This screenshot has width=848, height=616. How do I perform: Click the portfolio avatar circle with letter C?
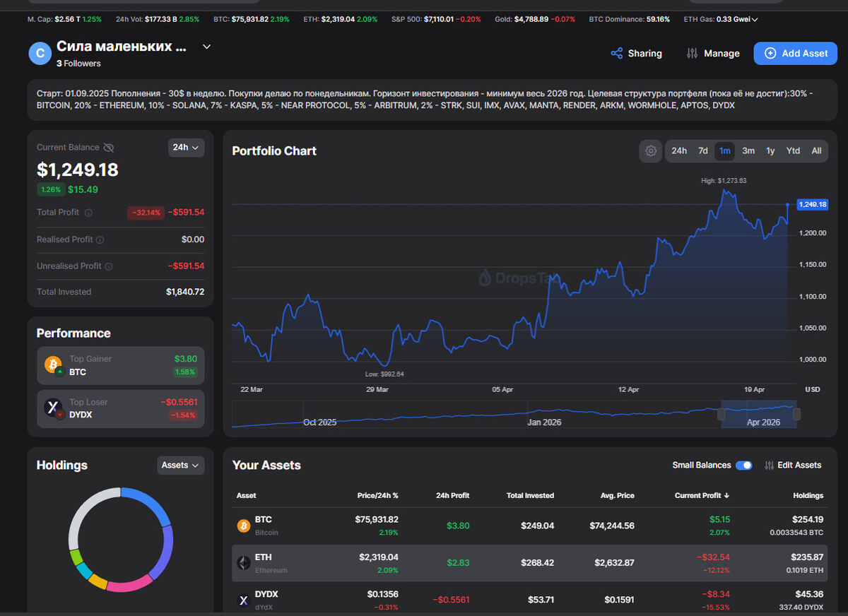(40, 53)
